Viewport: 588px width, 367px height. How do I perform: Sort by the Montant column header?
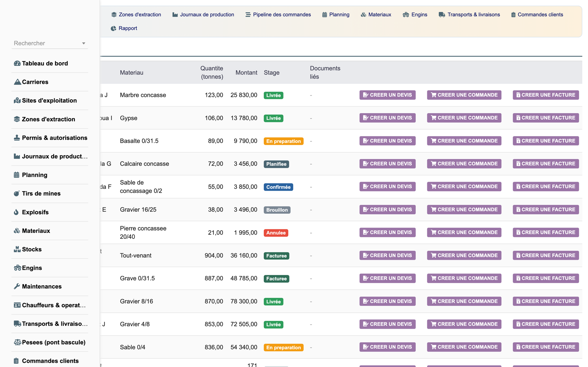pyautogui.click(x=246, y=72)
